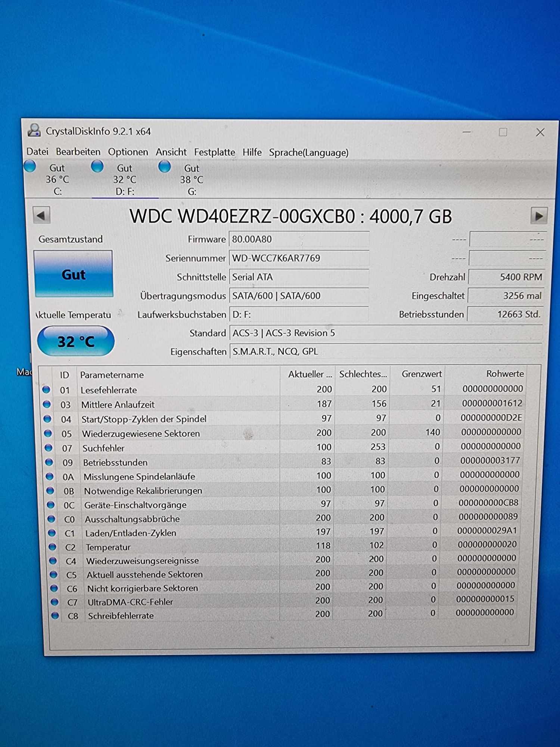Click raw value 000000000015
The width and height of the screenshot is (560, 747).
(x=485, y=599)
